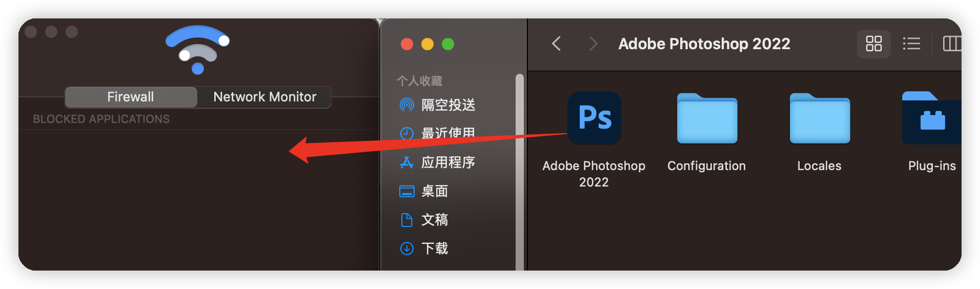Switch to icon grid view
The height and width of the screenshot is (289, 980).
coord(874,44)
